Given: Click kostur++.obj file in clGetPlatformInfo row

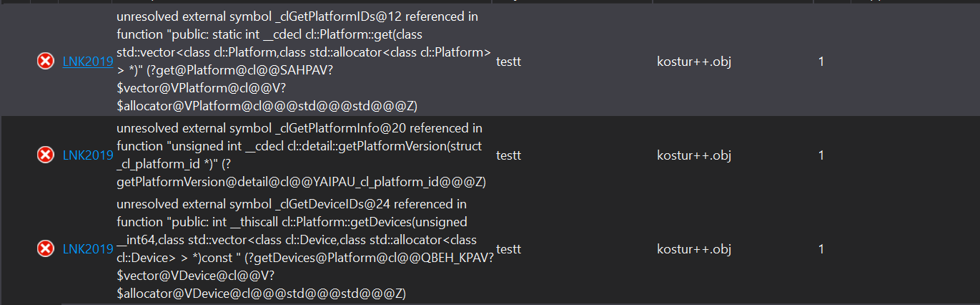Looking at the screenshot, I should pyautogui.click(x=693, y=155).
